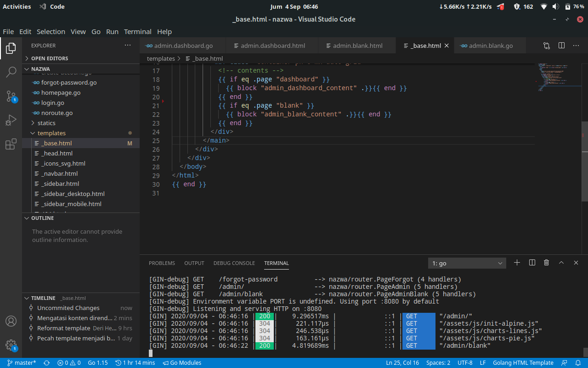This screenshot has width=588, height=368.
Task: Open the Run and Debug view
Action: [x=11, y=120]
